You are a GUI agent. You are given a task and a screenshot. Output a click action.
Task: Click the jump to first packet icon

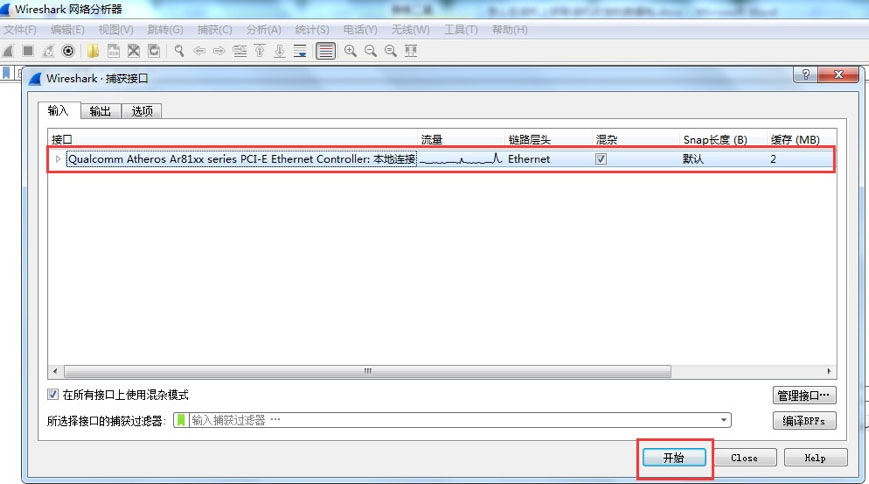tap(259, 51)
